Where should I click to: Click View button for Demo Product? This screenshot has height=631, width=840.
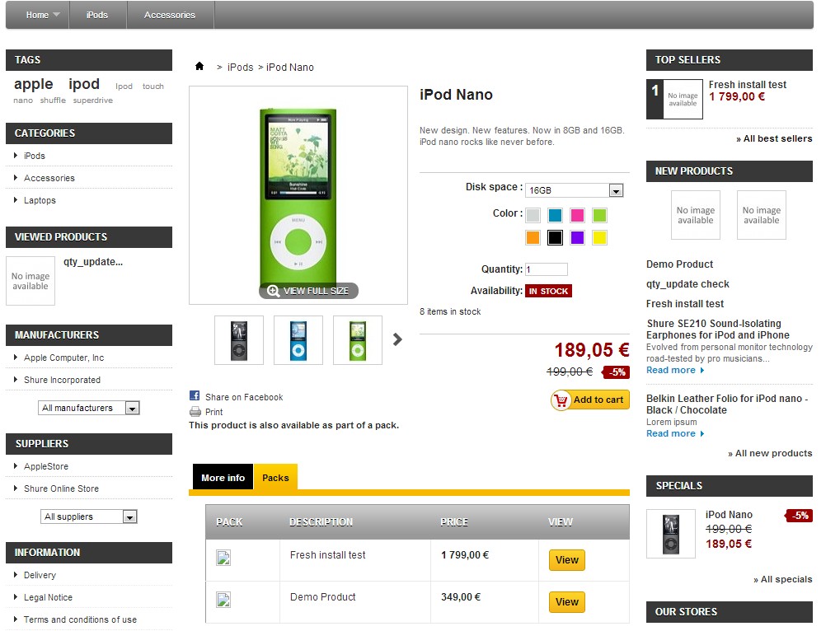567,601
